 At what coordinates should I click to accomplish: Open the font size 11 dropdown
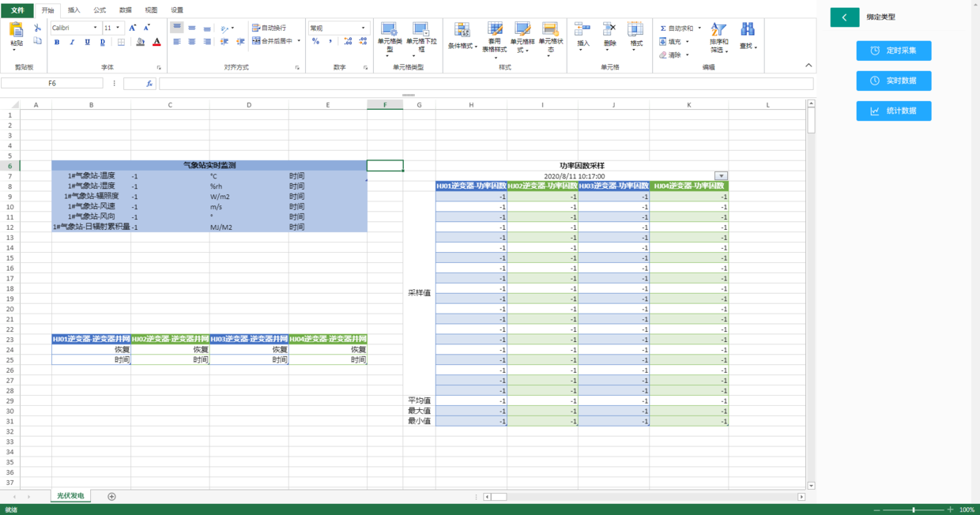point(118,28)
